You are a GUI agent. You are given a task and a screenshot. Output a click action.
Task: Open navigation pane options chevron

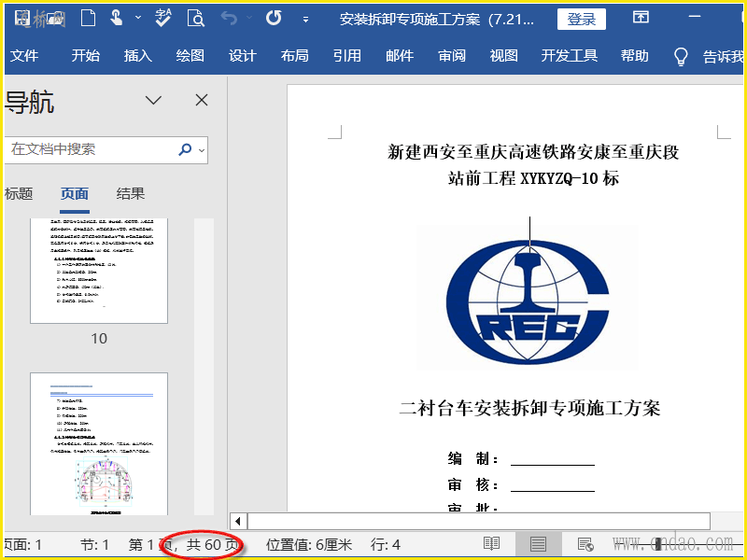tap(153, 100)
